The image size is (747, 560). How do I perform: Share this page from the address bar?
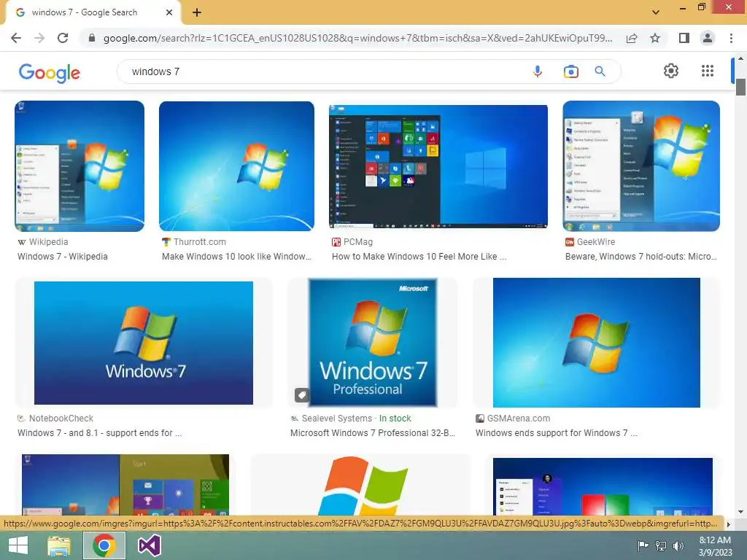pyautogui.click(x=632, y=38)
